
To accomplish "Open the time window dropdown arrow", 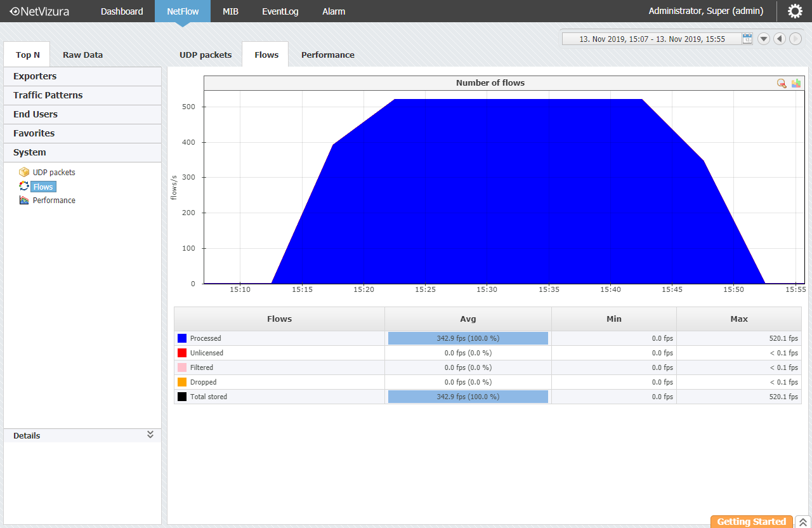I will 764,39.
